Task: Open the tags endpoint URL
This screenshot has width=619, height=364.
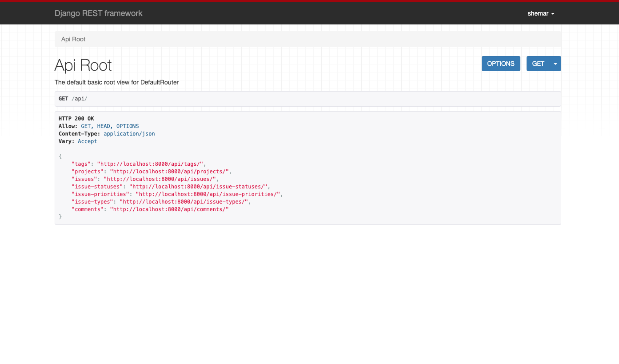Action: [x=150, y=164]
